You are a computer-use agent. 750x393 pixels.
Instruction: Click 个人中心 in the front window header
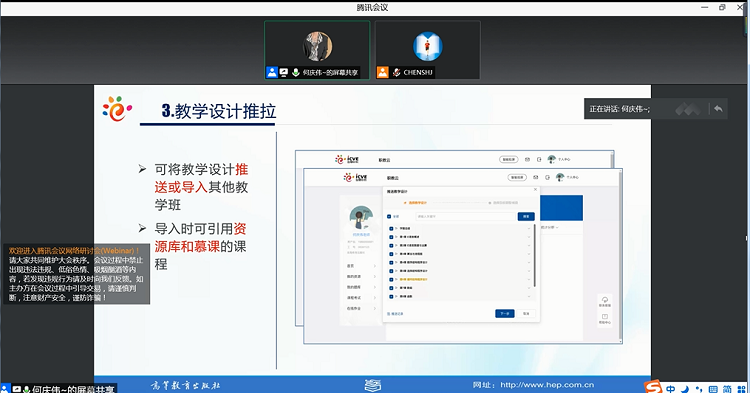(573, 177)
